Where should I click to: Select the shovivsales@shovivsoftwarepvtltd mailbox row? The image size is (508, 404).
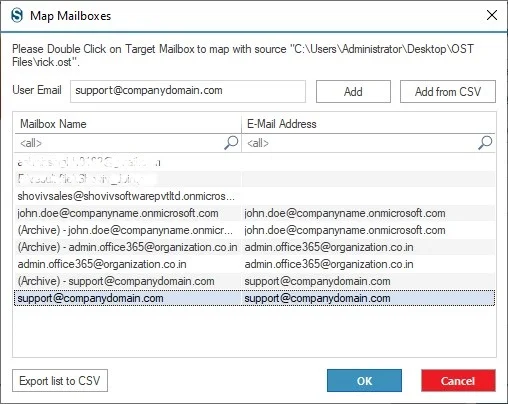point(255,196)
